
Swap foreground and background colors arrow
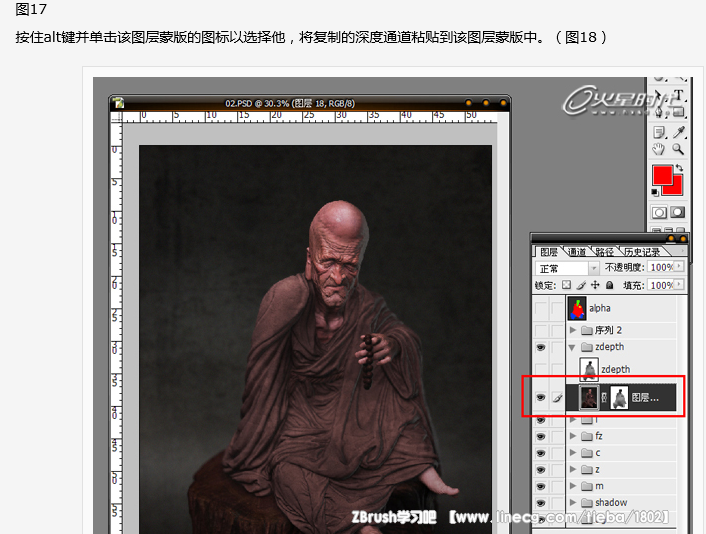(679, 168)
